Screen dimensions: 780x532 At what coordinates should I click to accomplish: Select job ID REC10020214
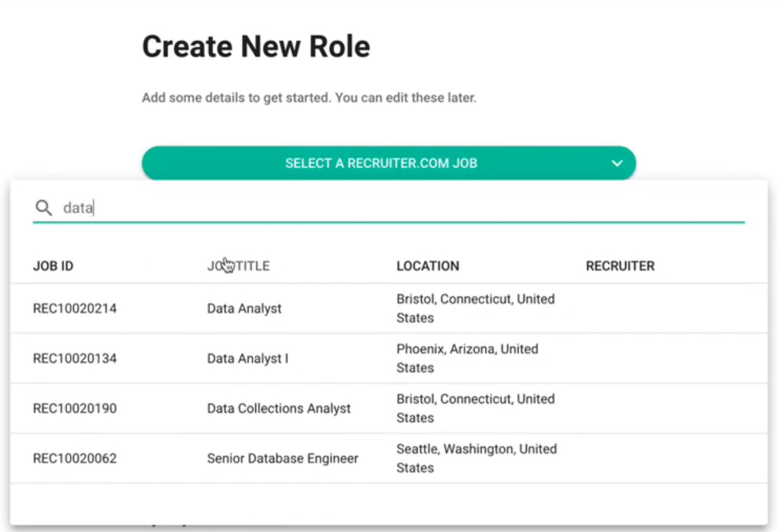tap(75, 309)
